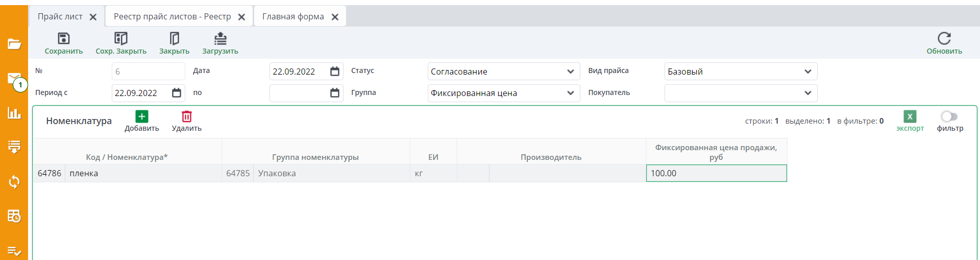The image size is (980, 260).
Task: Add a row with Добавить icon
Action: pos(142,117)
